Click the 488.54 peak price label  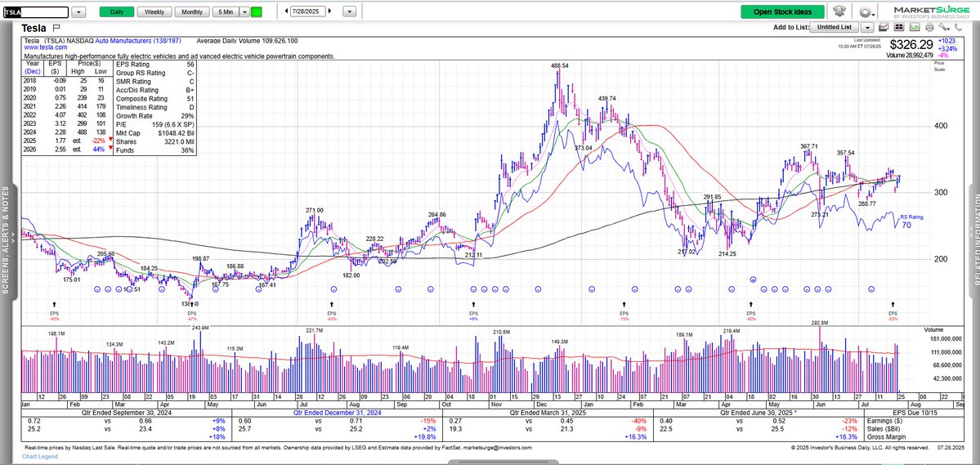coord(559,65)
